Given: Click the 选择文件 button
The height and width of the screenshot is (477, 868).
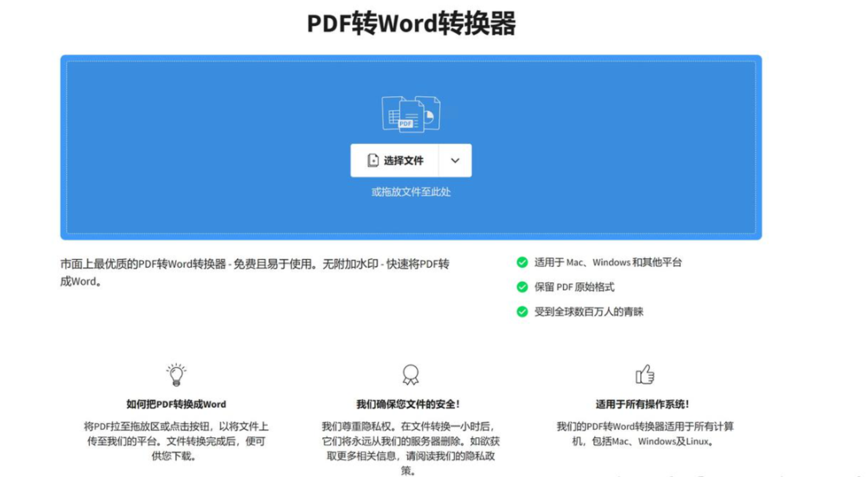Looking at the screenshot, I should point(394,160).
